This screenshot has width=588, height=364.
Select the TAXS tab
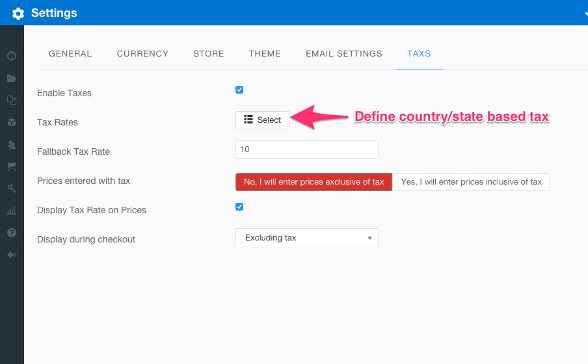[x=419, y=53]
